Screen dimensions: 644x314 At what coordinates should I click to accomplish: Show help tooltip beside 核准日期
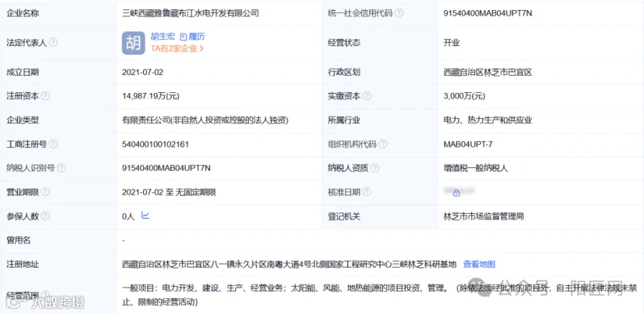(367, 192)
